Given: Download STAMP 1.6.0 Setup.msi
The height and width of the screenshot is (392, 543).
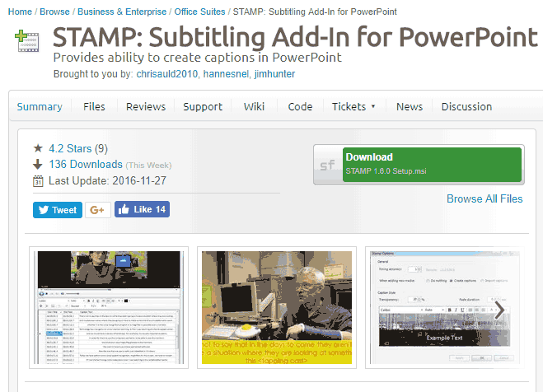Looking at the screenshot, I should pyautogui.click(x=432, y=165).
